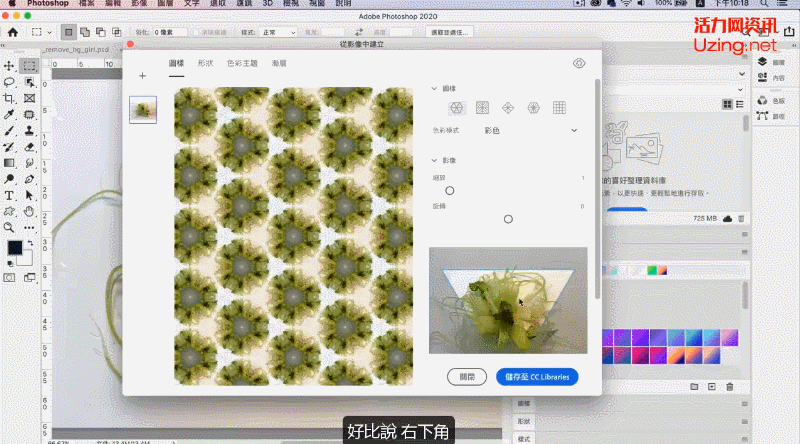Click the pink-purple gradient swatch
Screen dimensions: 800x444
(x=729, y=337)
